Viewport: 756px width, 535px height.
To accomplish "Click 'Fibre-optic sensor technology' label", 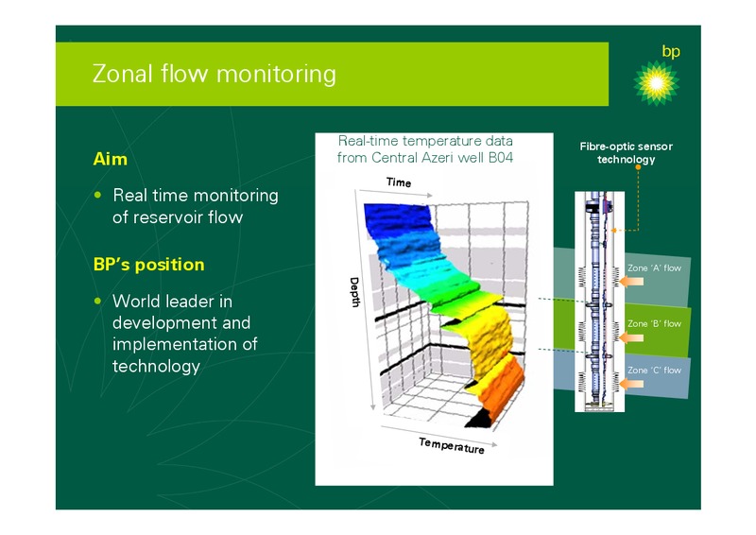I will click(x=626, y=153).
